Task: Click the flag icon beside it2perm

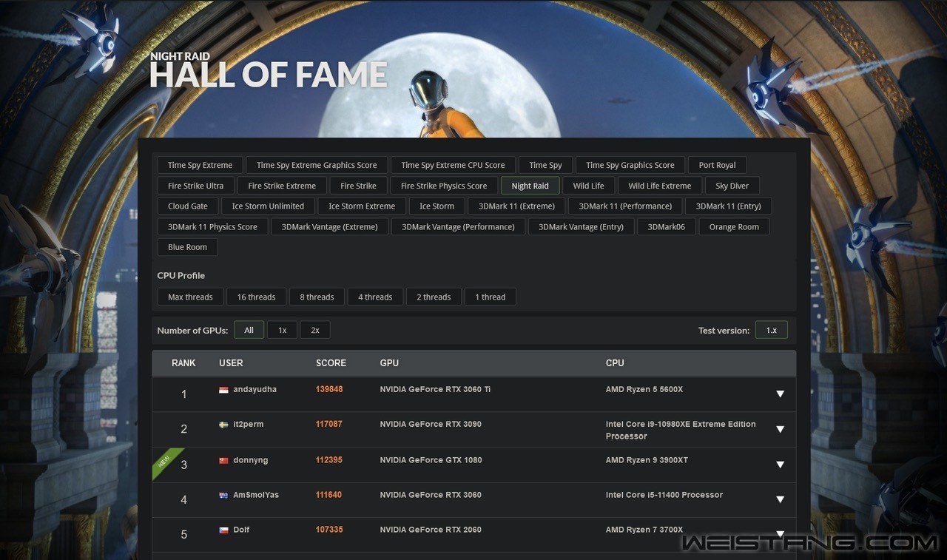Action: tap(223, 425)
